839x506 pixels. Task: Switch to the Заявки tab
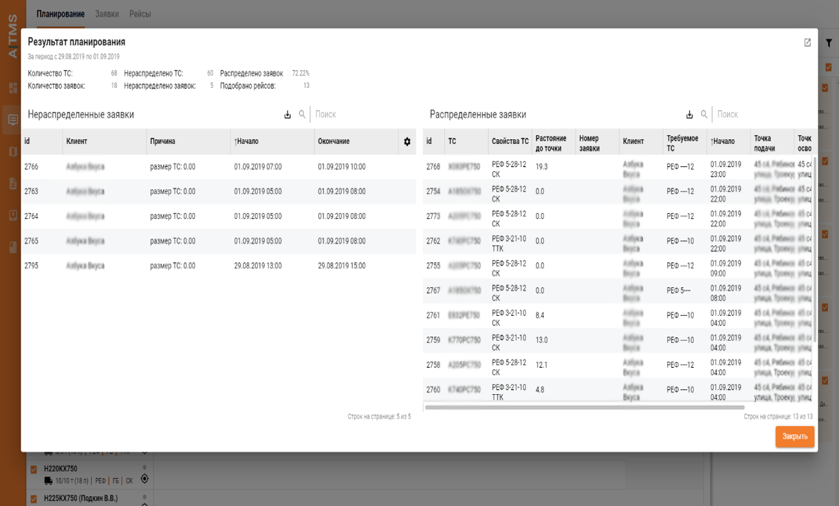tap(107, 14)
